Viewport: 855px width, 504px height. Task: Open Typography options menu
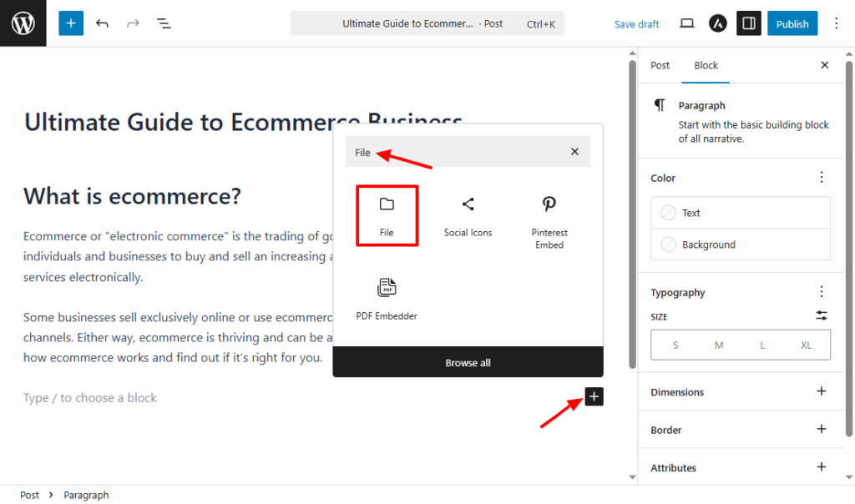pyautogui.click(x=822, y=291)
